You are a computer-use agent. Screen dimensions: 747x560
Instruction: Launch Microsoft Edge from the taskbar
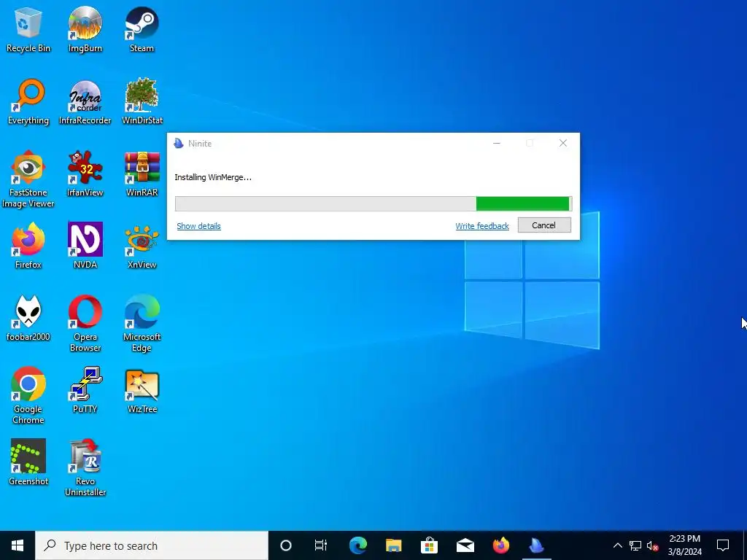[x=357, y=545]
